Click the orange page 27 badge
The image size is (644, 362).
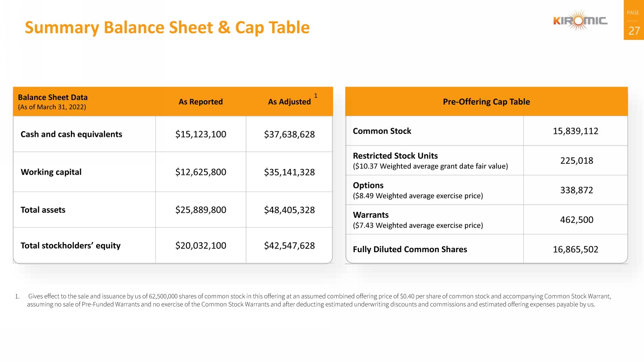tap(634, 20)
